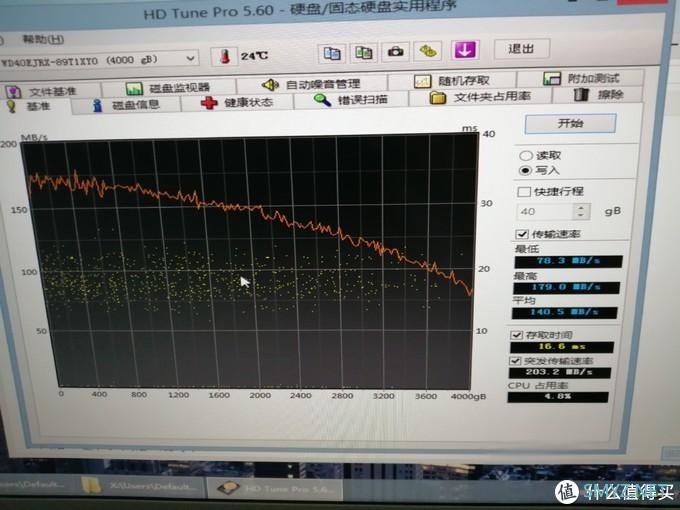The image size is (680, 510).
Task: Click the 203.2 MB/s burst rate value
Action: [560, 373]
